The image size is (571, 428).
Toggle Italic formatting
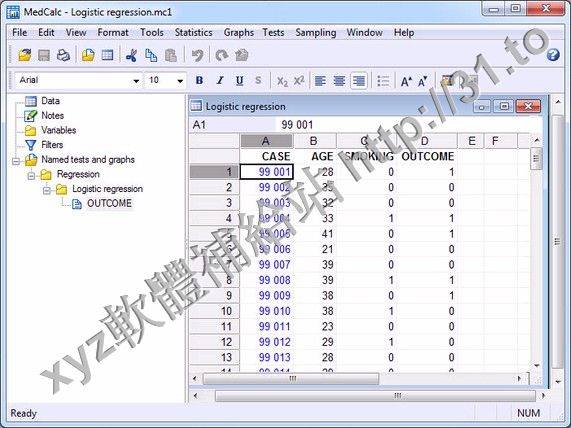tap(220, 81)
